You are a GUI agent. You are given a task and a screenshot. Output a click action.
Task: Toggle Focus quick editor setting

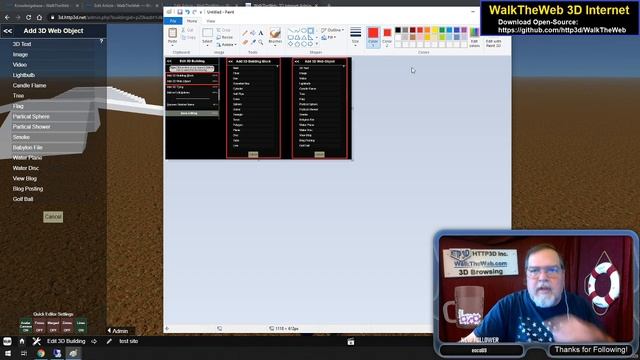pos(40,326)
